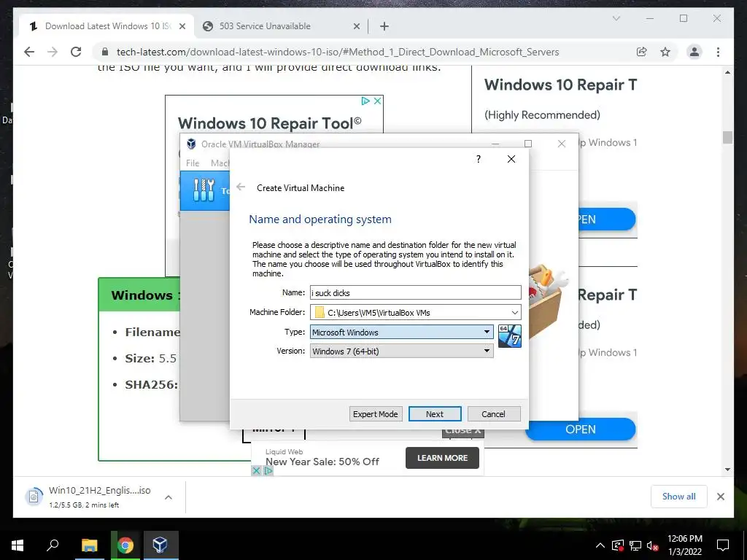747x560 pixels.
Task: Open the share page icon in address bar
Action: [642, 52]
